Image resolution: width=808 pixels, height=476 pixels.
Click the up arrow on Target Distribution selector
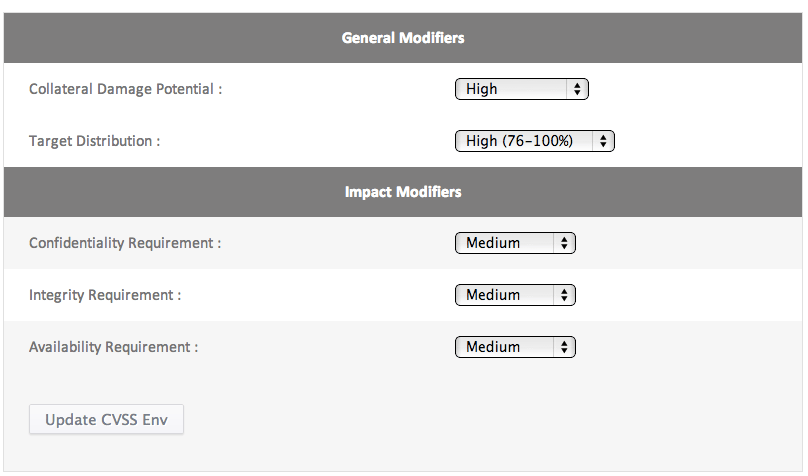click(603, 137)
